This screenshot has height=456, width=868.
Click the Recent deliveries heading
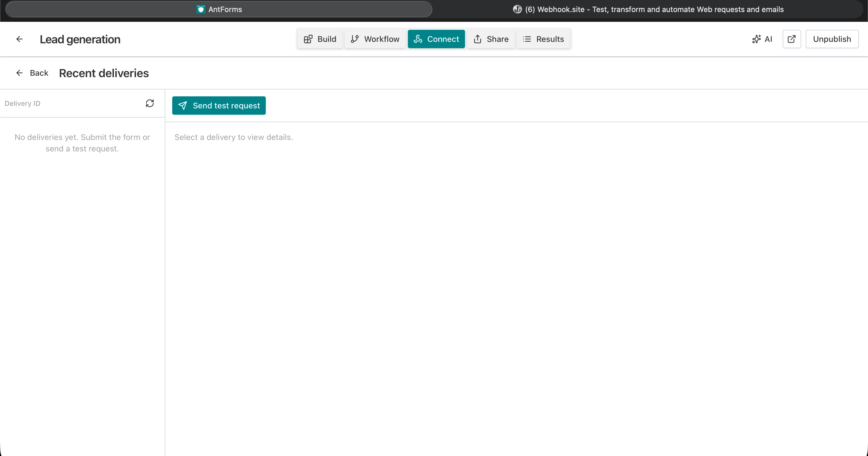104,73
